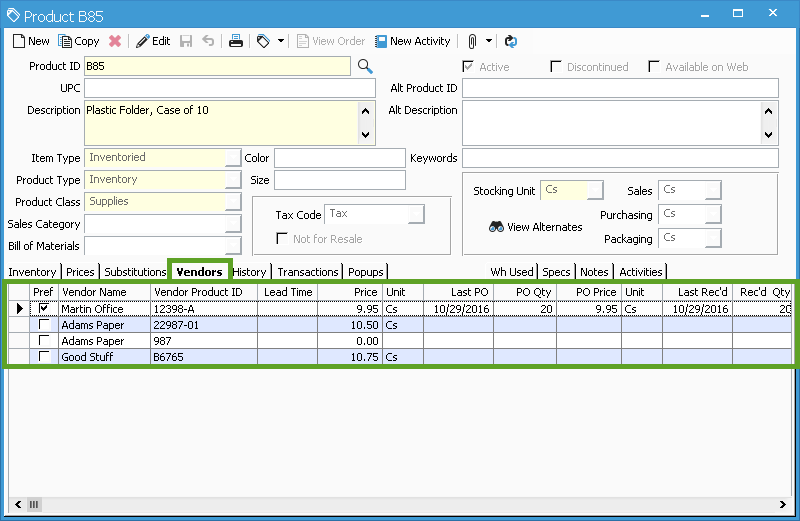This screenshot has height=521, width=800.
Task: Click the Product ID input field
Action: (217, 66)
